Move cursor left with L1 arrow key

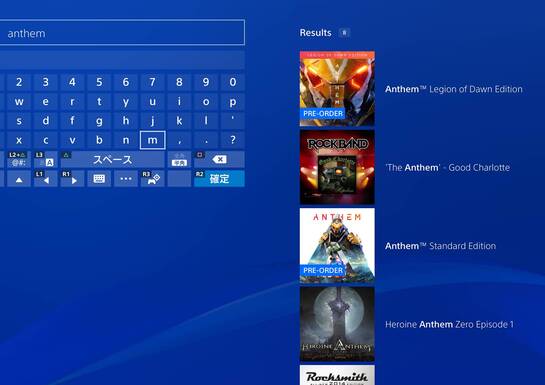pyautogui.click(x=46, y=179)
